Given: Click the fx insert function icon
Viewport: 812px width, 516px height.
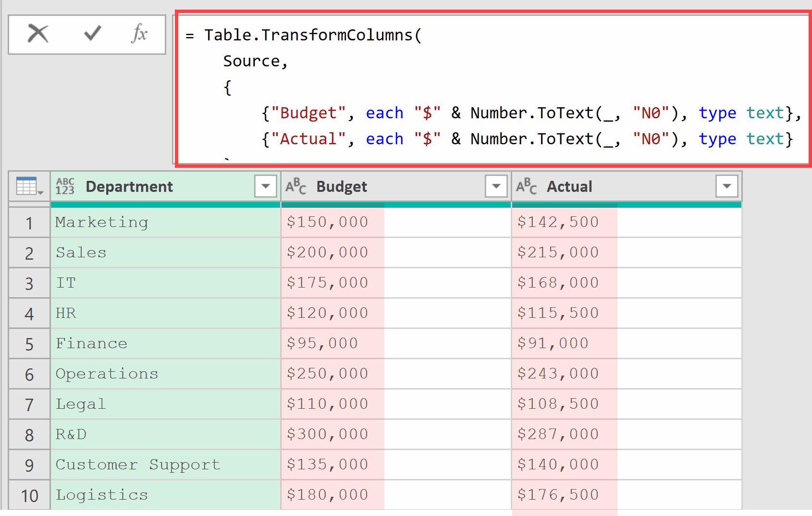Looking at the screenshot, I should (139, 34).
